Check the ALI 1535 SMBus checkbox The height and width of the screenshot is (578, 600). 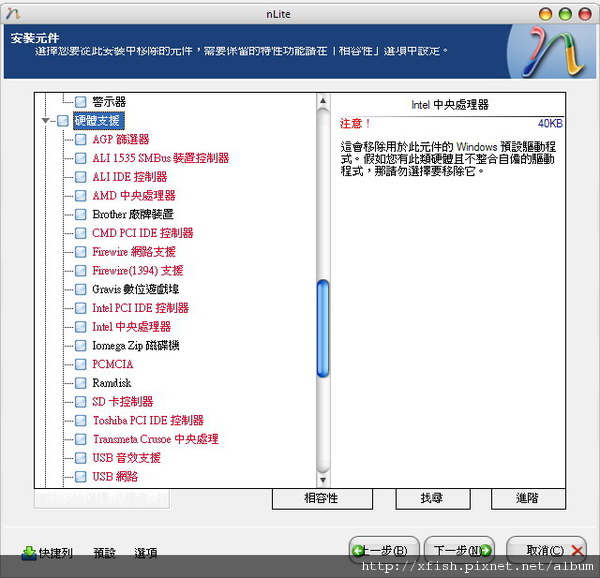click(x=80, y=158)
